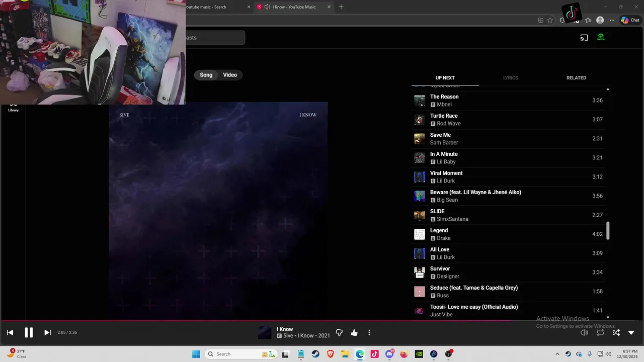Play Toosii- Love me easy from queue
The width and height of the screenshot is (644, 362).
click(x=508, y=311)
